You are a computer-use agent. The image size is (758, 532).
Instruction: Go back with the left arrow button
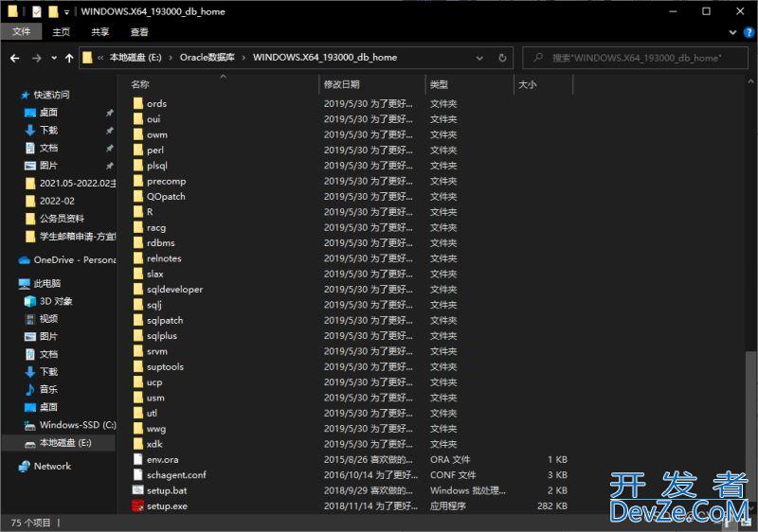click(15, 58)
